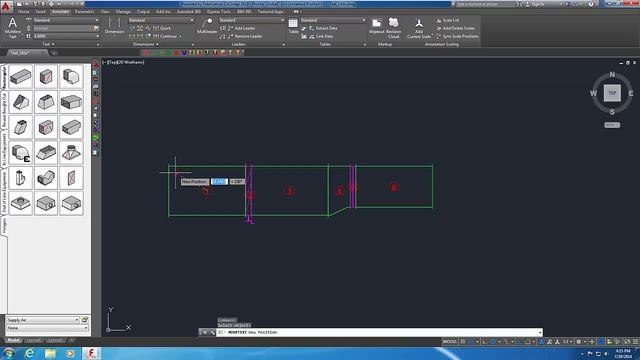Rotate view to W on ViewCube compass
This screenshot has height=360, width=640.
(593, 93)
